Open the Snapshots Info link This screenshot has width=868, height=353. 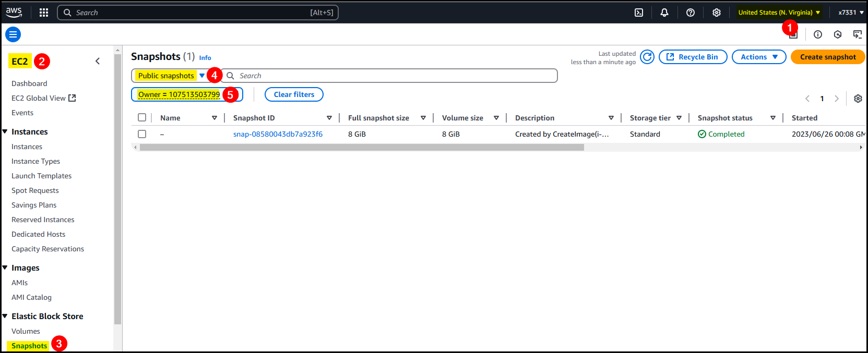tap(205, 58)
